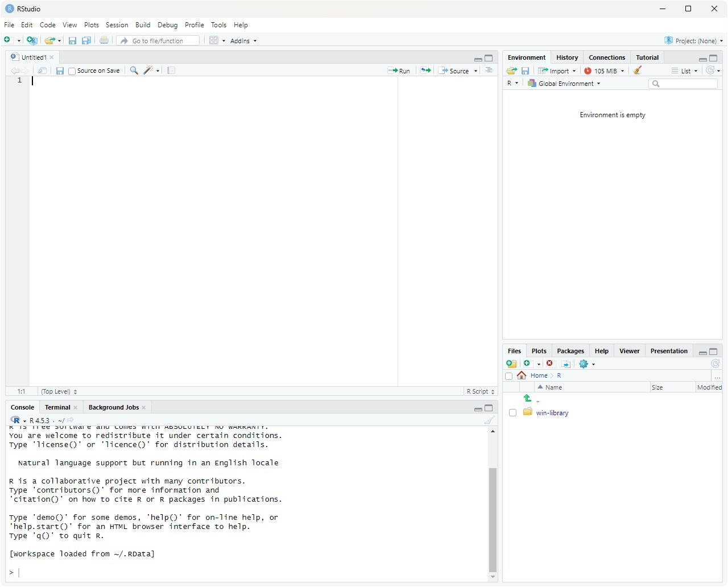The image size is (728, 587).
Task: Re-run previous code region icon
Action: click(x=426, y=71)
